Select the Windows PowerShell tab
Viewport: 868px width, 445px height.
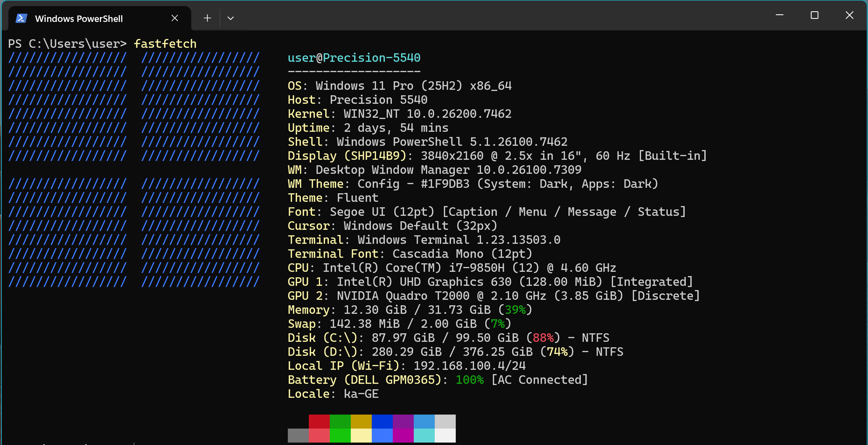click(x=79, y=19)
